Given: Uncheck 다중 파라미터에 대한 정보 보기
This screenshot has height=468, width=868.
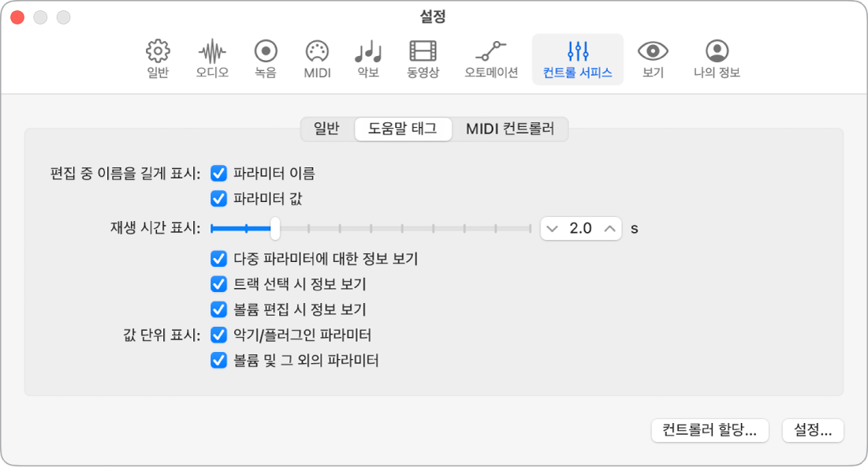Looking at the screenshot, I should point(219,260).
